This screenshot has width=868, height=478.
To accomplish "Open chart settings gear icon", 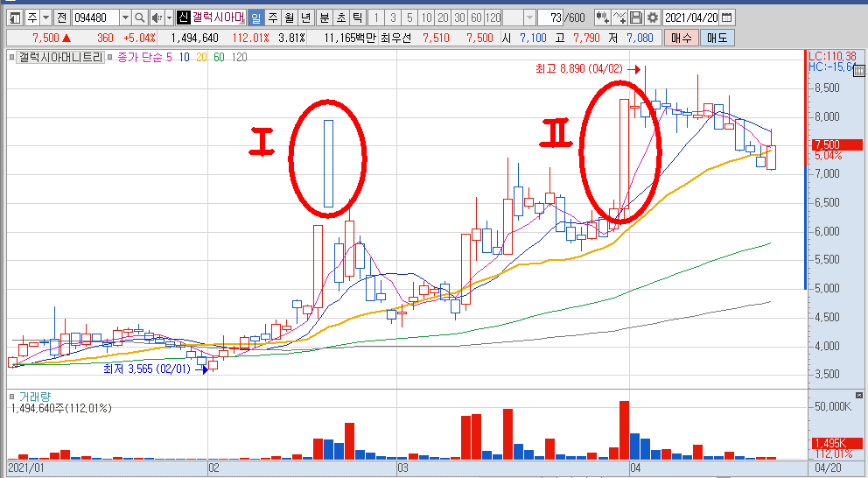I will tap(652, 18).
